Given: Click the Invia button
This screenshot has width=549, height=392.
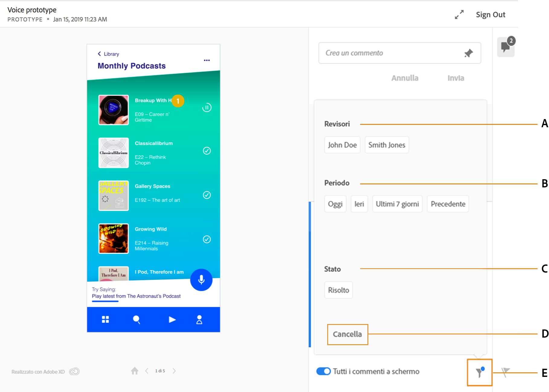Looking at the screenshot, I should point(456,78).
